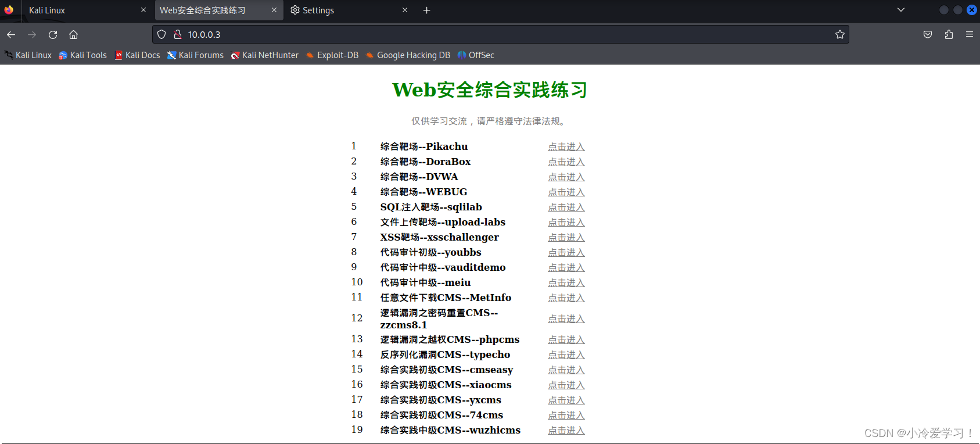The image size is (980, 444).
Task: Reload the current page
Action: tap(53, 35)
